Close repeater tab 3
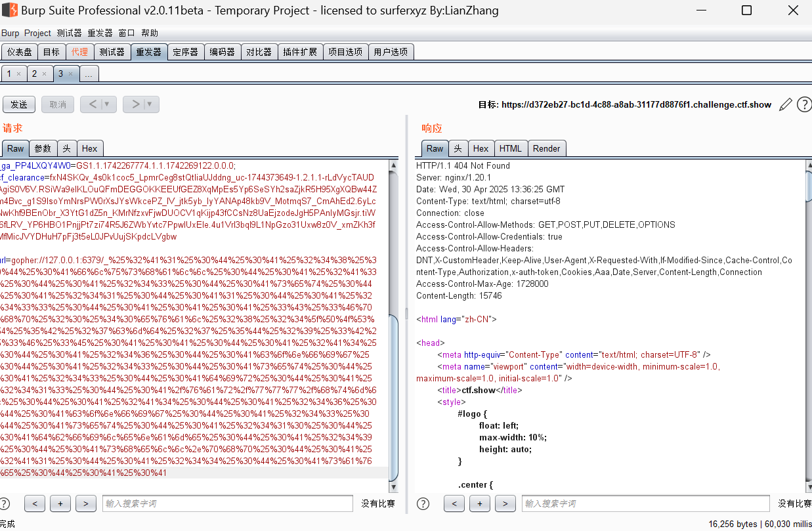The width and height of the screenshot is (812, 531). pos(70,74)
